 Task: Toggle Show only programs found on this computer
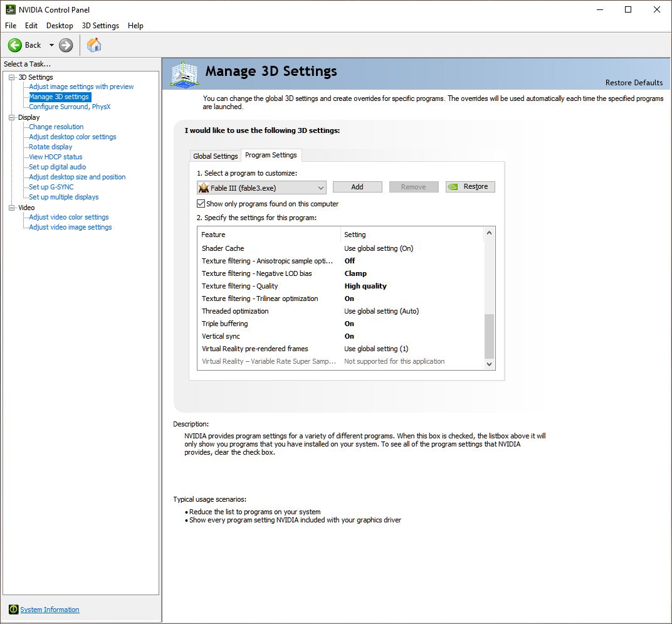201,204
